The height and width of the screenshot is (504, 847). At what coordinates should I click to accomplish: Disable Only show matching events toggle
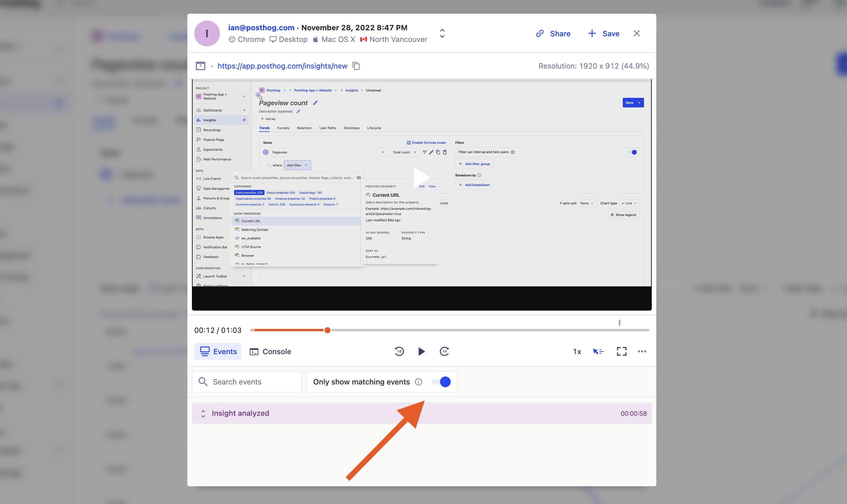pos(441,382)
